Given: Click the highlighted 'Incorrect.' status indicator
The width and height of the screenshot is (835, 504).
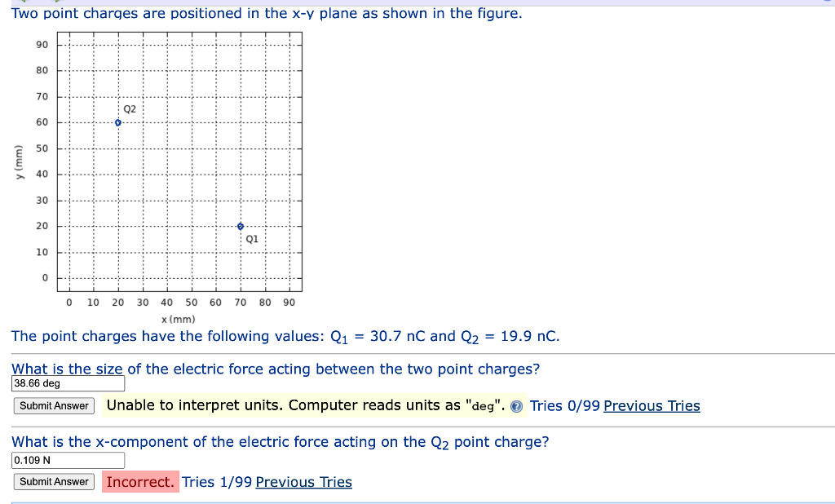Looking at the screenshot, I should tap(140, 481).
